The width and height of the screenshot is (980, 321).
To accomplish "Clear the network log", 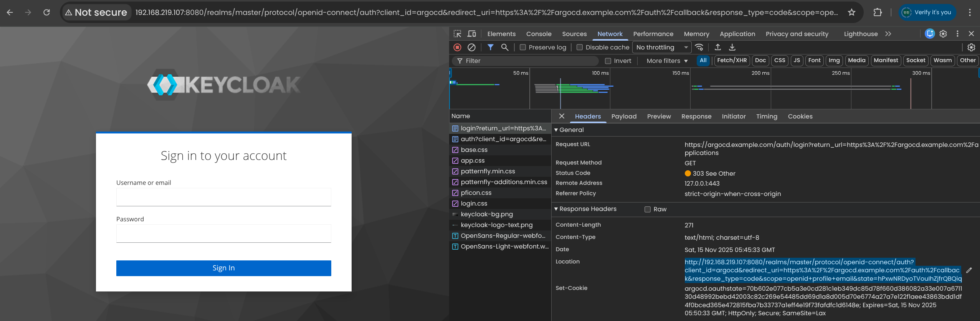I will coord(471,47).
